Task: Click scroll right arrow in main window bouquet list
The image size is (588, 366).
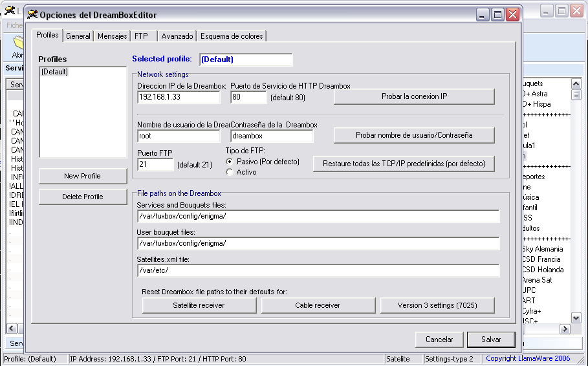Action: pyautogui.click(x=565, y=329)
